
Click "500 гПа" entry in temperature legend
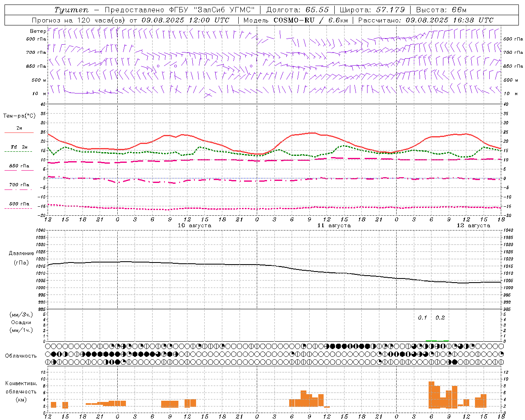(19, 204)
